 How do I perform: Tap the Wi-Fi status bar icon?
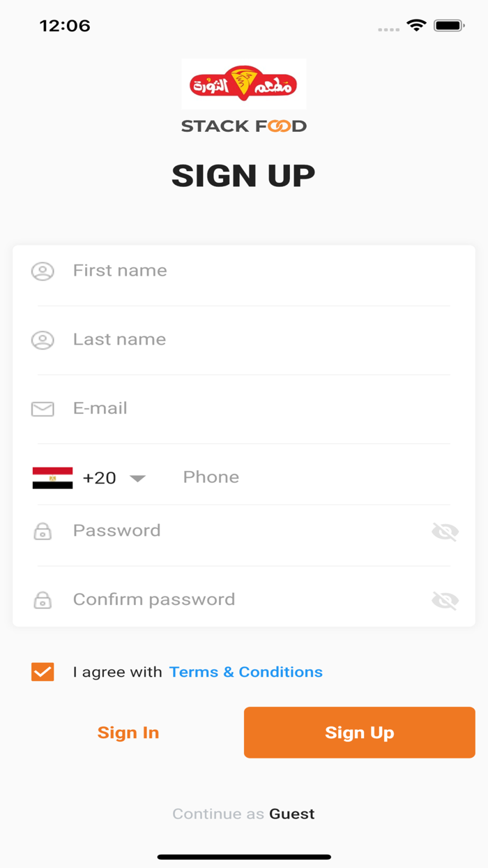[x=416, y=26]
